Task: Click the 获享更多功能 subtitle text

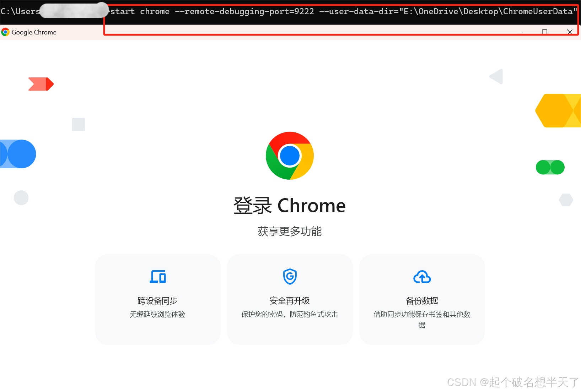Action: point(290,232)
